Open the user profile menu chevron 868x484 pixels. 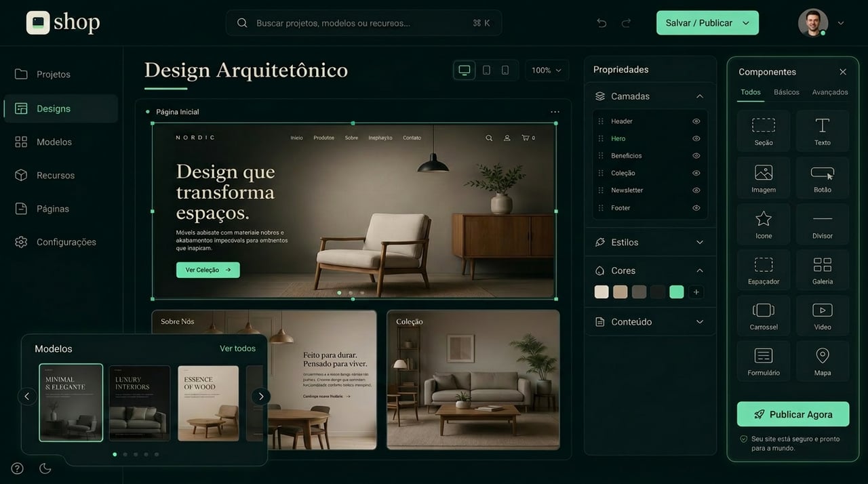pos(841,23)
